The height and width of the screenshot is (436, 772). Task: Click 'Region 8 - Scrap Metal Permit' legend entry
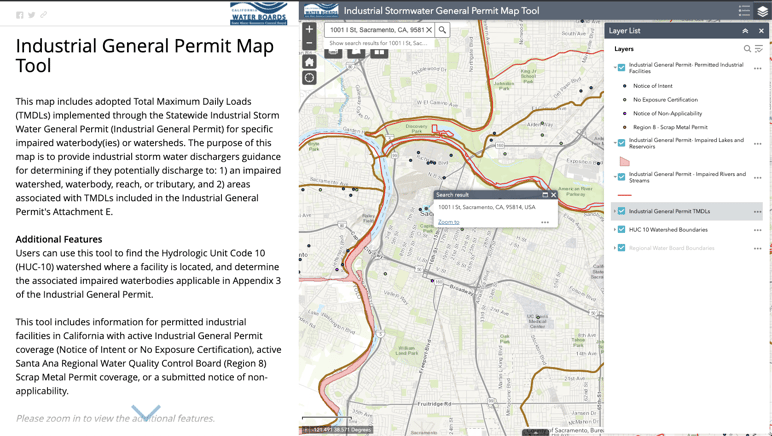(670, 127)
